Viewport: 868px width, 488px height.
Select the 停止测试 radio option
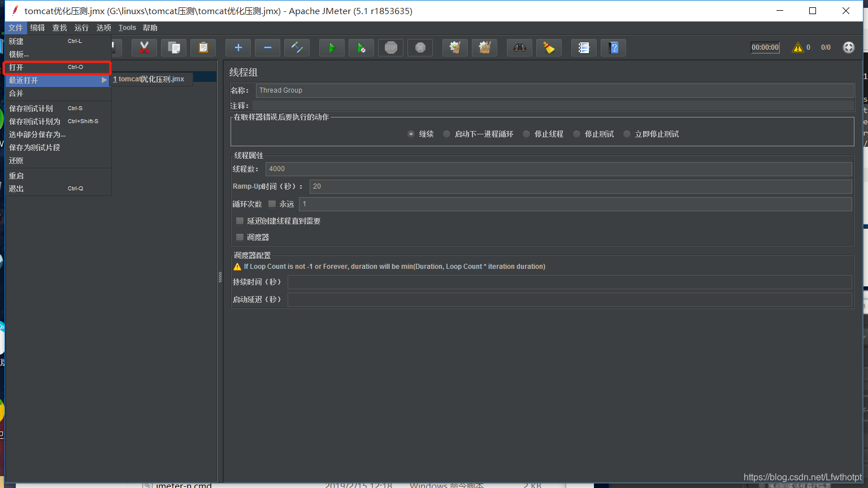point(576,134)
